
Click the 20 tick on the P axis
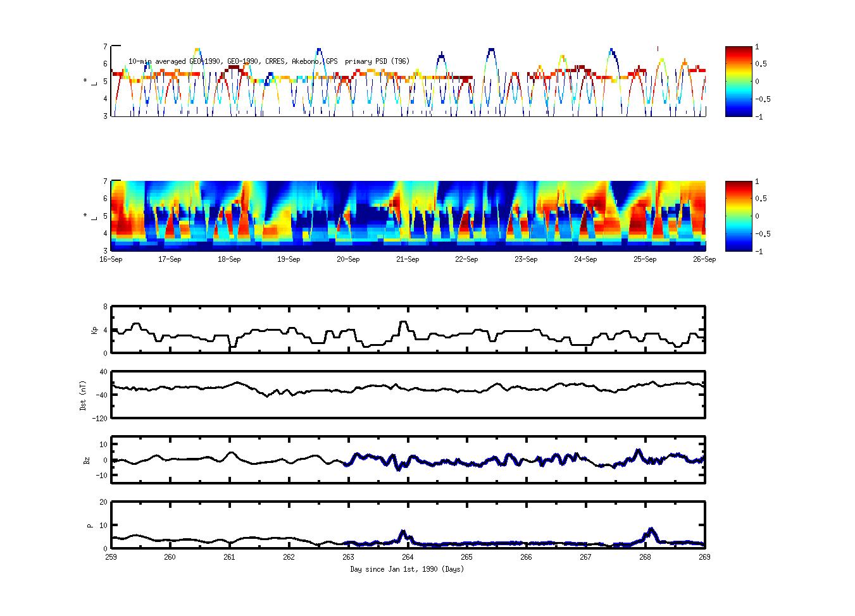103,502
